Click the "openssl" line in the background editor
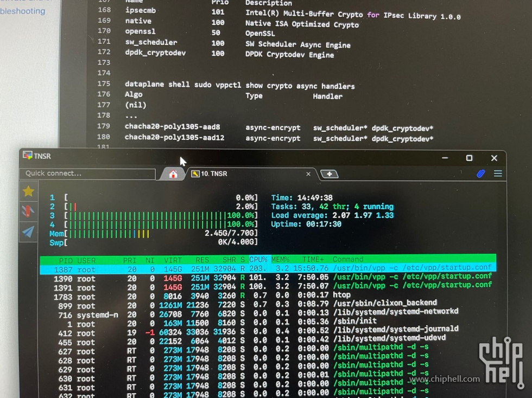532x398 pixels. [200, 32]
